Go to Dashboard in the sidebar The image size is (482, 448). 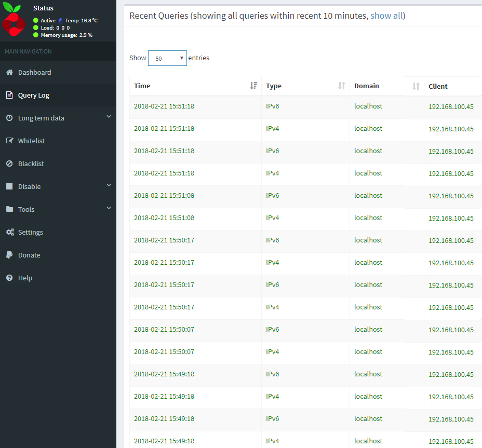click(x=34, y=73)
